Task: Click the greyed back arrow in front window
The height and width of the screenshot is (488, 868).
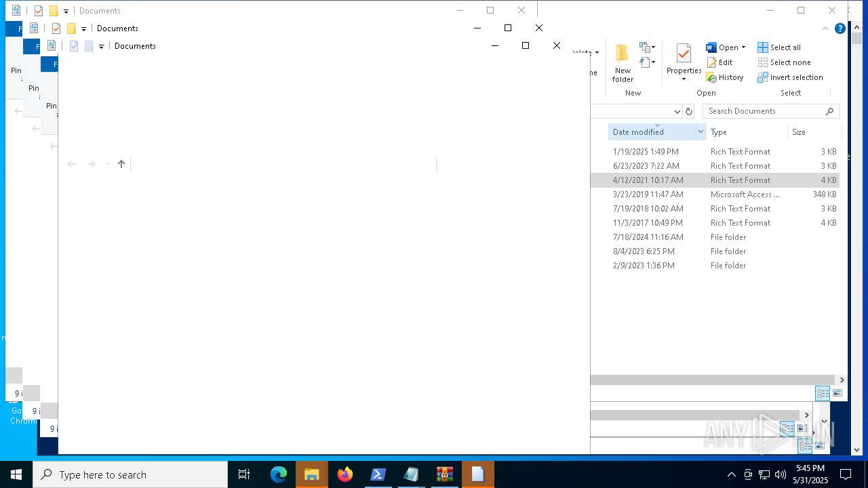Action: (71, 164)
